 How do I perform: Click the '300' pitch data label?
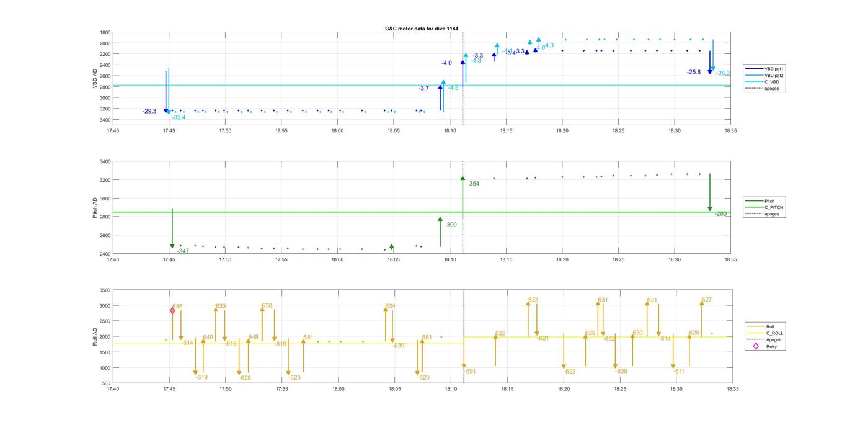point(451,225)
